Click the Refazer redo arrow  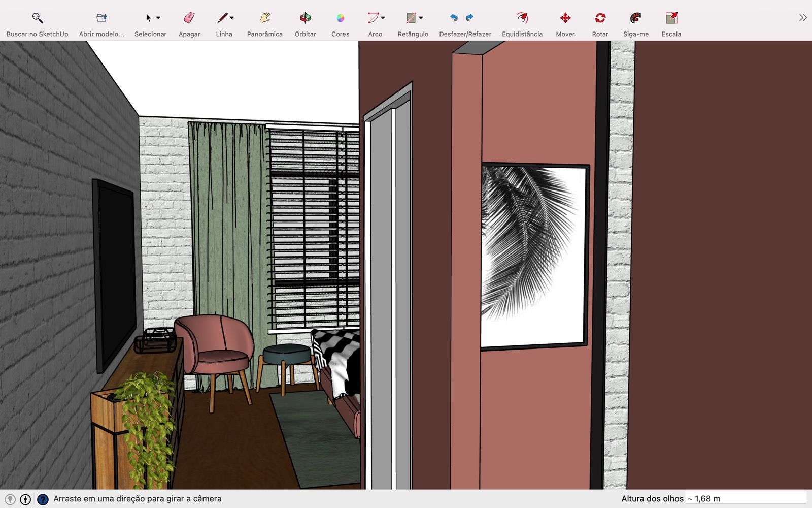470,18
